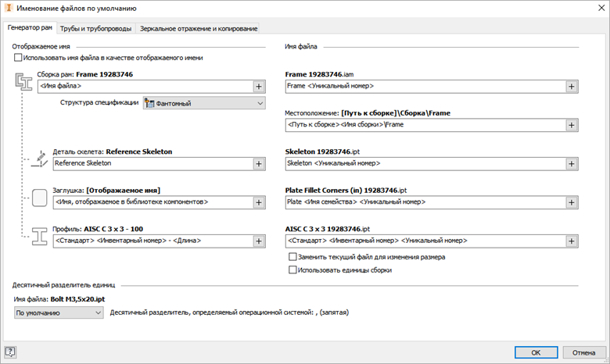This screenshot has width=610, height=364.
Task: Enable Использовать имя файла в качестве отображаемого имени
Action: point(18,58)
